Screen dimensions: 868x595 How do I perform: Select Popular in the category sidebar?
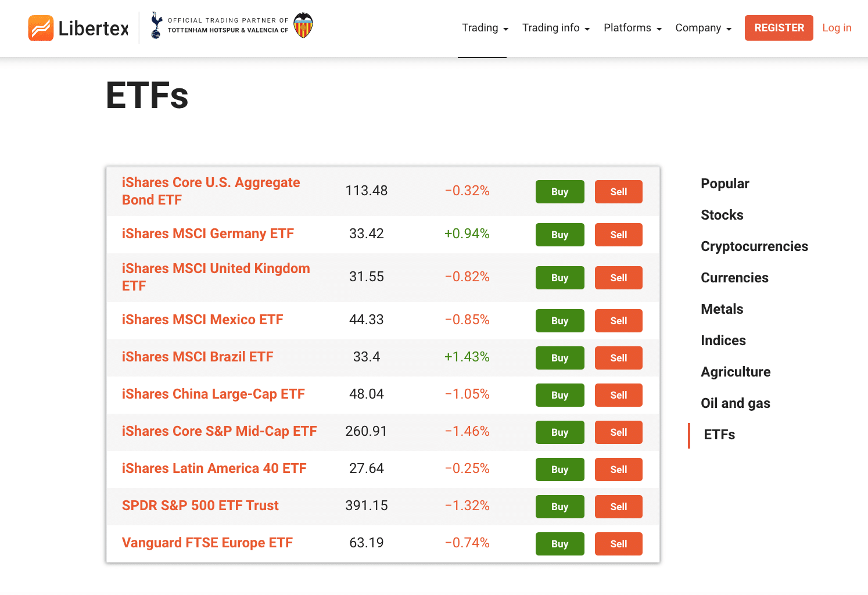click(x=725, y=184)
